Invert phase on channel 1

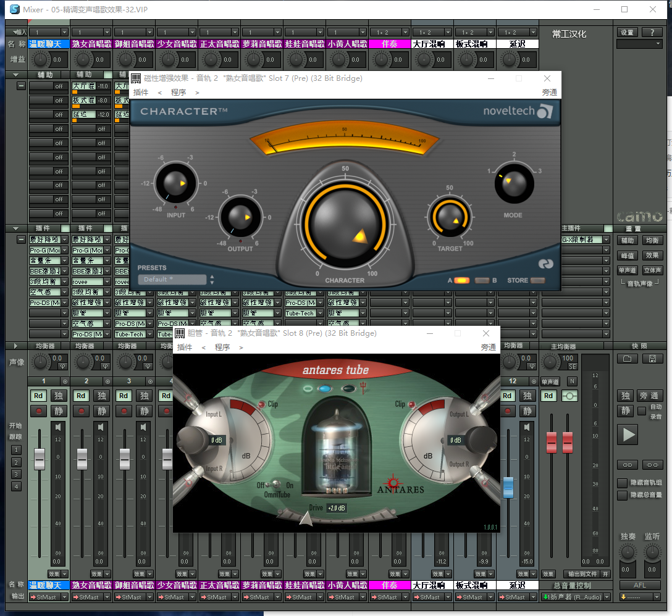pos(62,366)
